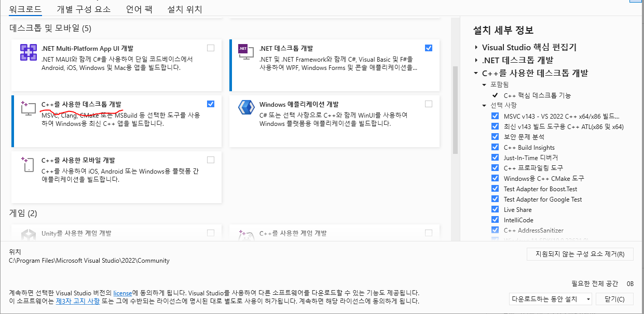The image size is (644, 314).
Task: Select the installation path text
Action: coord(89,261)
